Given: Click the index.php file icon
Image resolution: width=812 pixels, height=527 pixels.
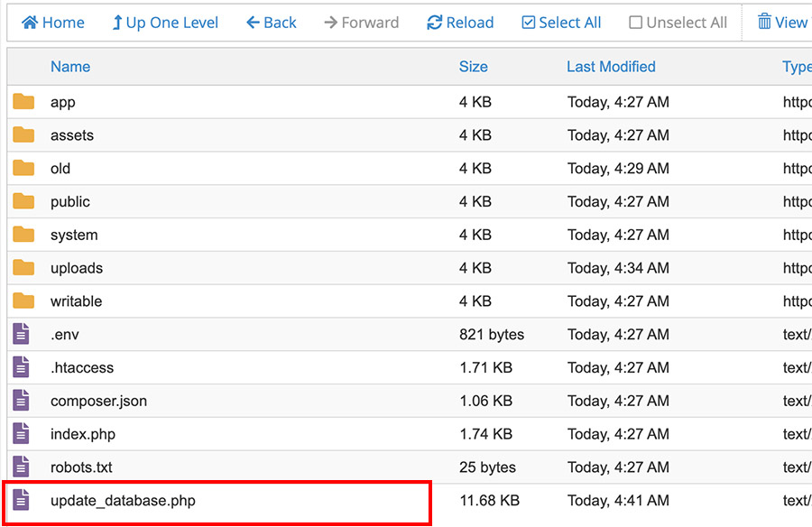Looking at the screenshot, I should coord(22,434).
